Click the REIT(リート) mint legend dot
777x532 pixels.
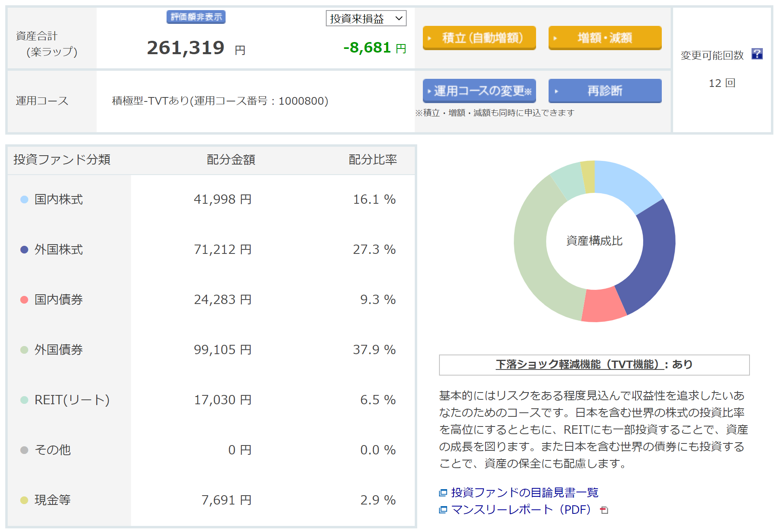point(24,400)
